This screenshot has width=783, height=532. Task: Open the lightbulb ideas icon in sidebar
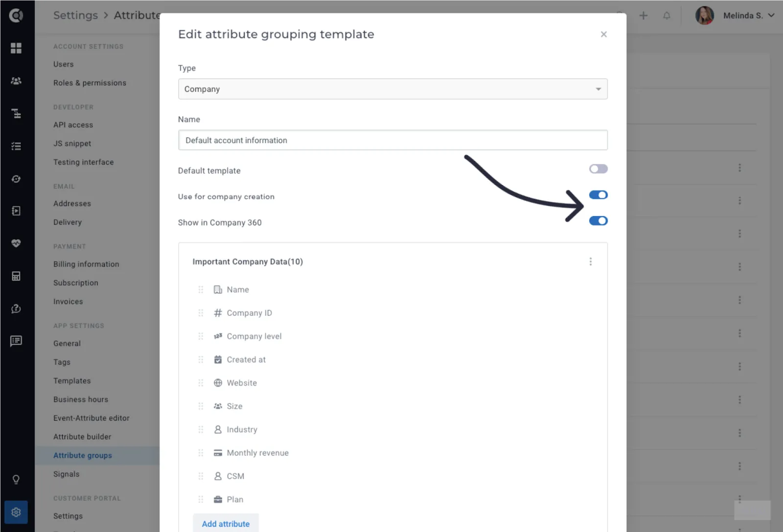[x=16, y=479]
